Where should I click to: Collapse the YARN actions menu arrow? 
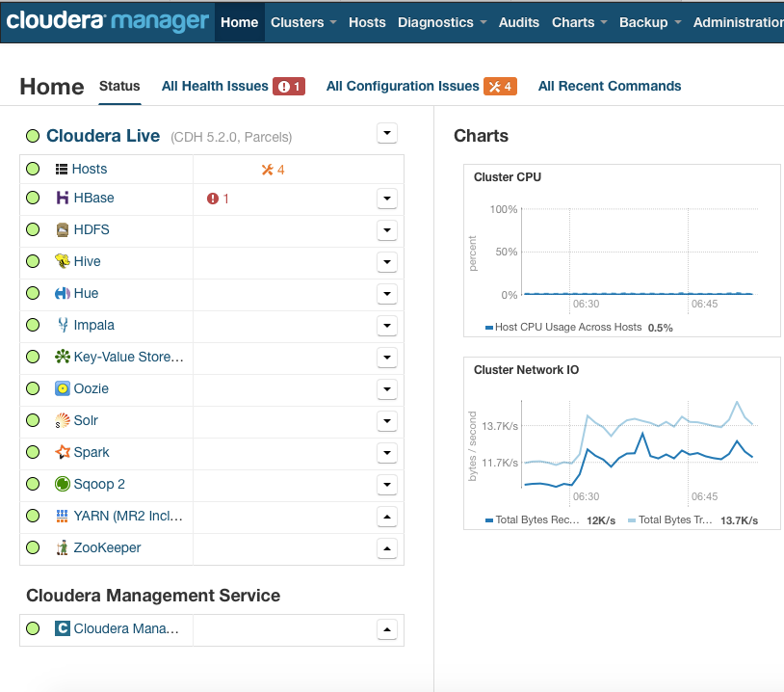387,517
